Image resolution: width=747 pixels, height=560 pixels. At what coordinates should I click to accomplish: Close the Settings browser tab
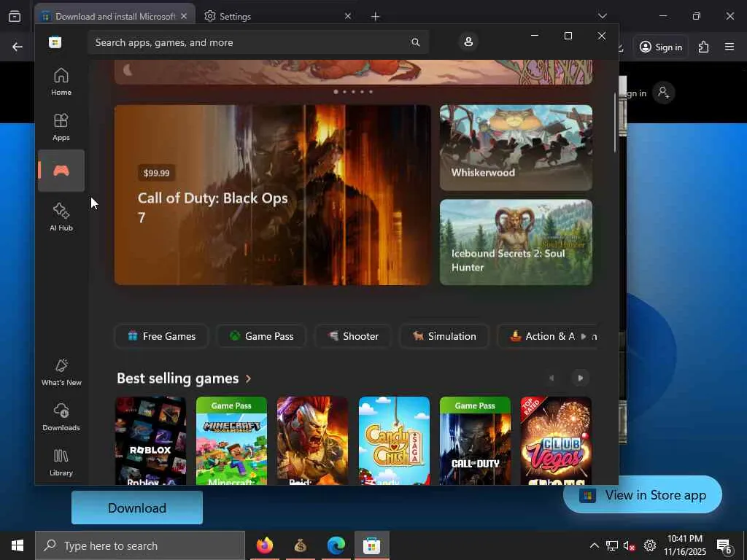[348, 16]
